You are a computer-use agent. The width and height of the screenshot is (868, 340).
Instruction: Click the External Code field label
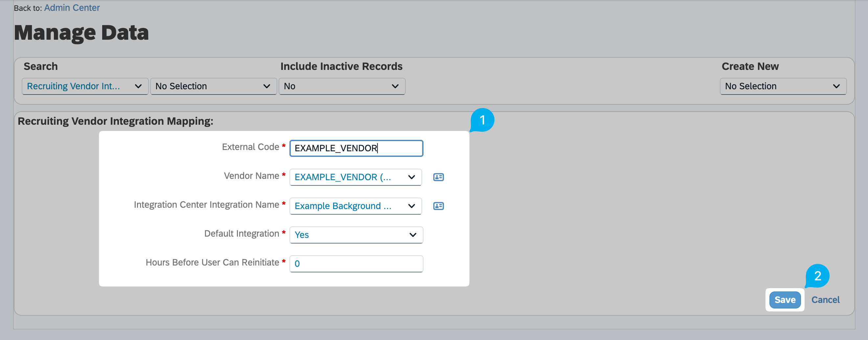pos(250,147)
